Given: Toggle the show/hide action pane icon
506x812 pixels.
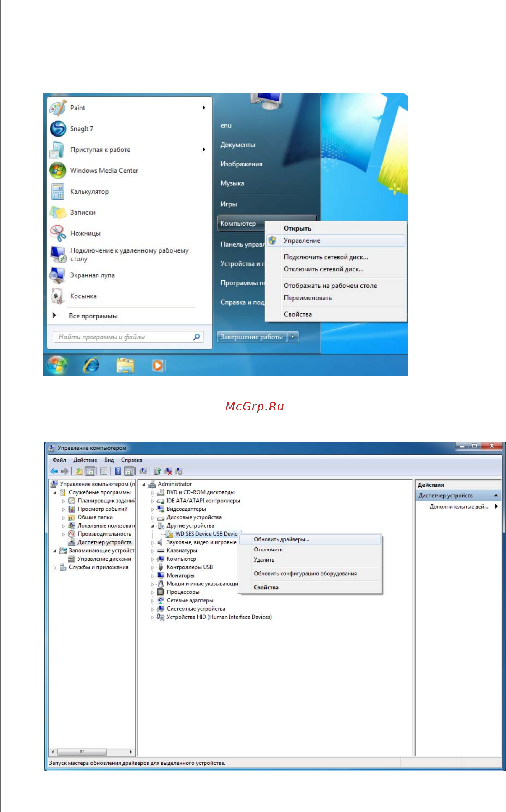Looking at the screenshot, I should 129,471.
